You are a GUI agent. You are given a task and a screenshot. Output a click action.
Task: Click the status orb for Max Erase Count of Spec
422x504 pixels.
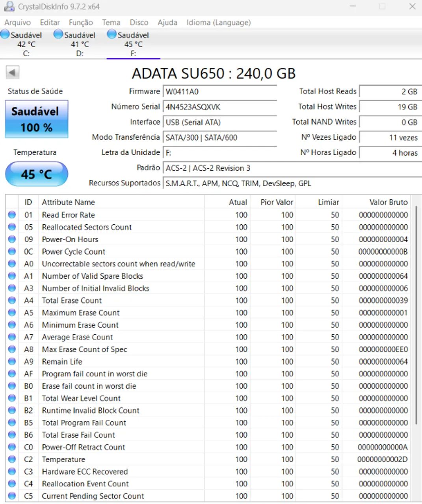point(12,349)
